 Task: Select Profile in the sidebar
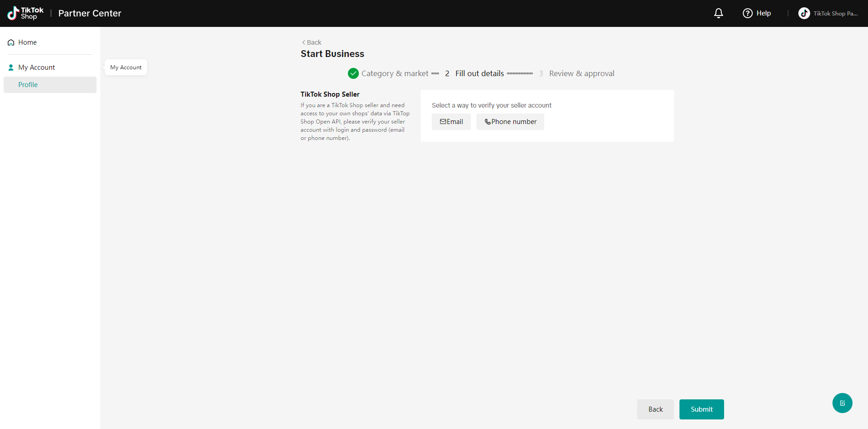(x=28, y=85)
